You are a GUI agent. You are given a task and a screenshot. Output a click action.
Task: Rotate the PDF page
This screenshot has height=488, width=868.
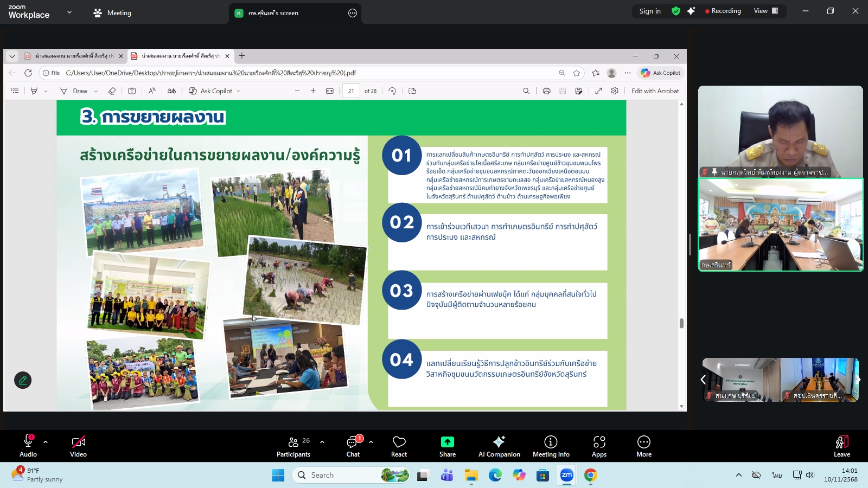(392, 91)
